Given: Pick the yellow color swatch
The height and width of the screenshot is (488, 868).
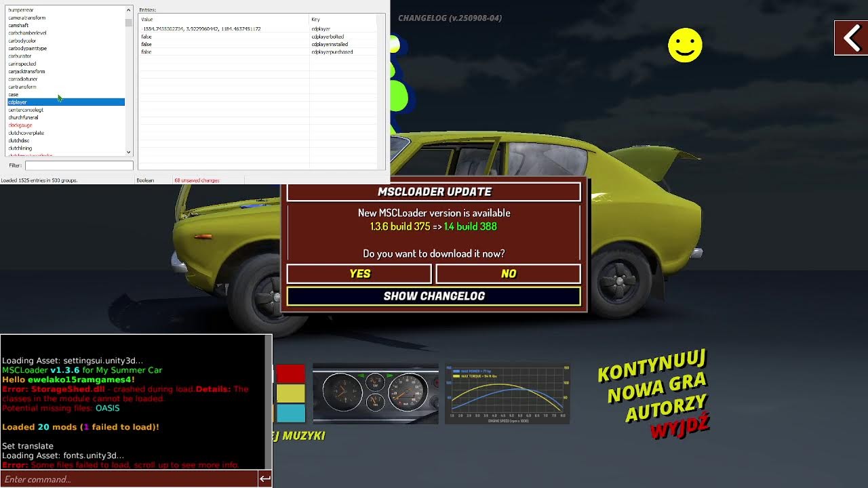Looking at the screenshot, I should pos(291,393).
